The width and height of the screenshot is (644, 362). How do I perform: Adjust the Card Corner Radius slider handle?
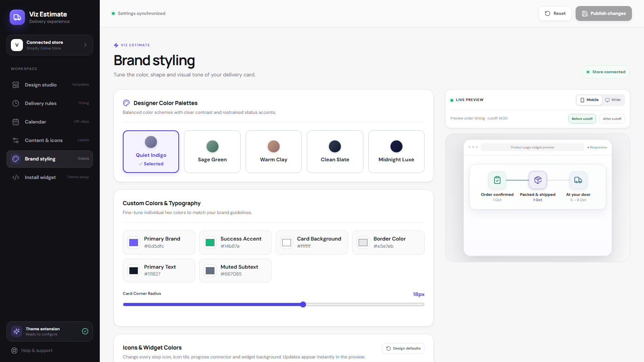[303, 304]
